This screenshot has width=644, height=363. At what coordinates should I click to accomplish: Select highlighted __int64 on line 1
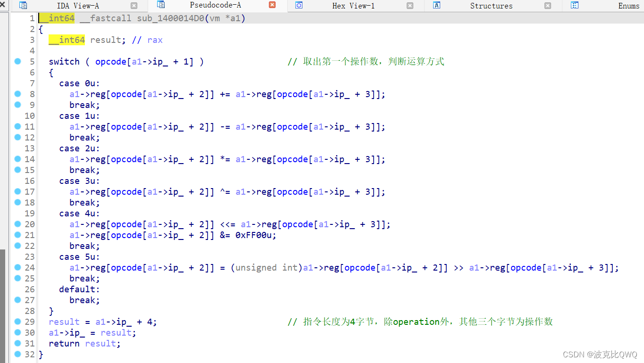[x=57, y=18]
